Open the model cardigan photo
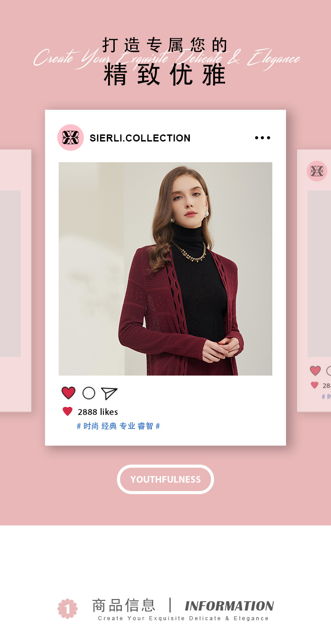Image resolution: width=331 pixels, height=644 pixels. (165, 269)
